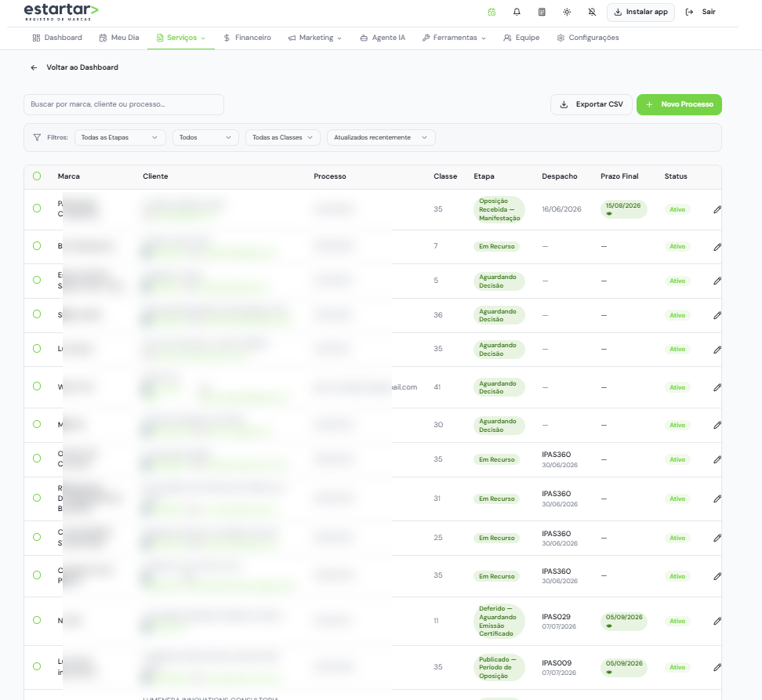Click Publicado — Período de Oposição badge
Image resolution: width=762 pixels, height=700 pixels.
click(x=499, y=667)
